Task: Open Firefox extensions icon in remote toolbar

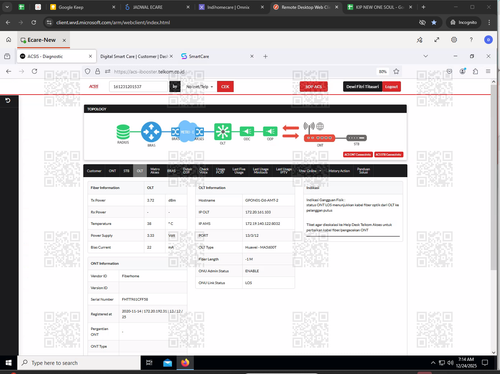Action: click(475, 71)
